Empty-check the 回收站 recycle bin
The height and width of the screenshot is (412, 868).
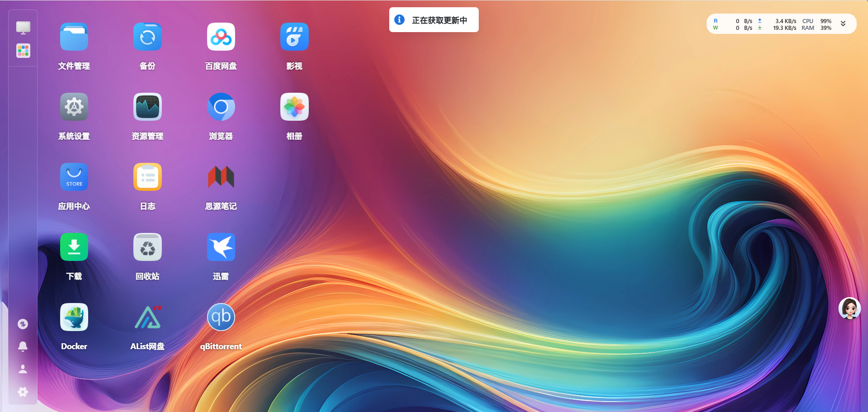[147, 247]
